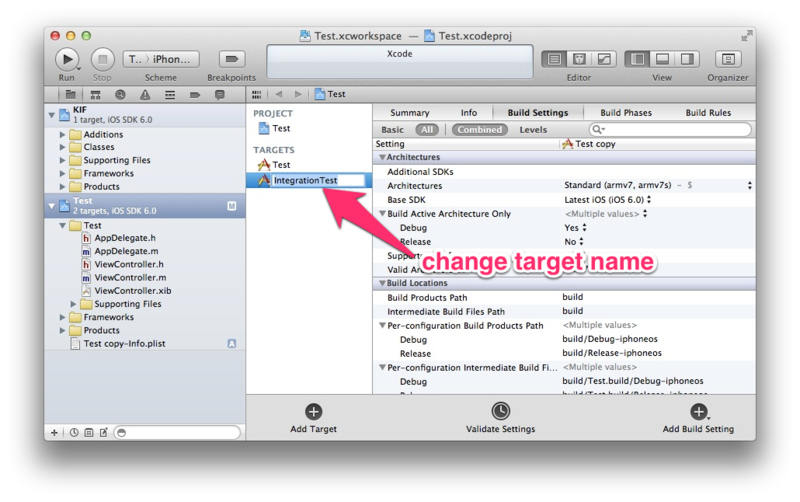Expand the Additions folder
The height and width of the screenshot is (502, 800).
[x=62, y=135]
